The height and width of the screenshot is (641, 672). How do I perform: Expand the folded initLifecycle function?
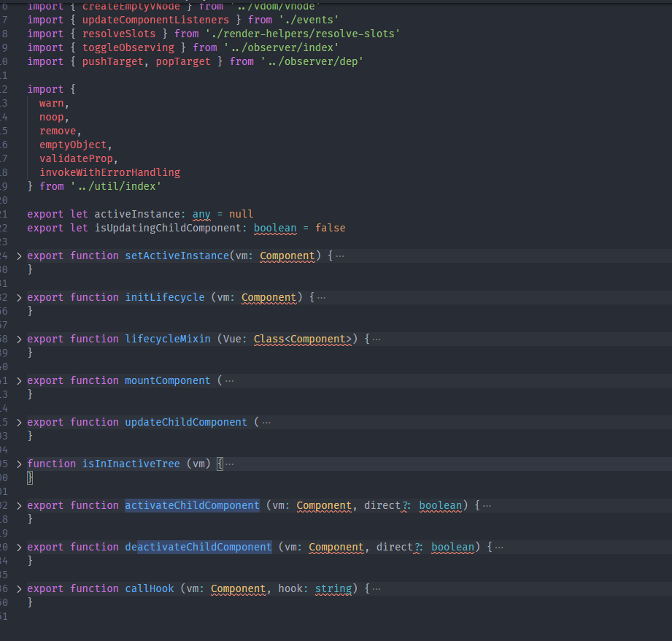click(x=19, y=298)
